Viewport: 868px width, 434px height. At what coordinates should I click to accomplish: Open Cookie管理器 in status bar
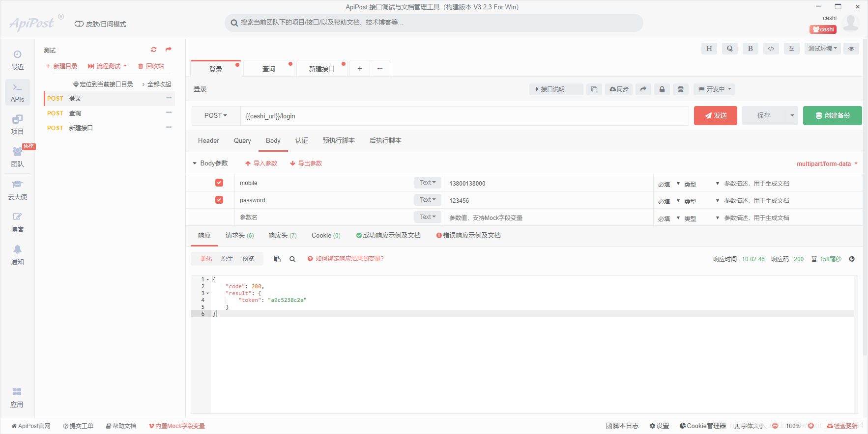tap(702, 426)
